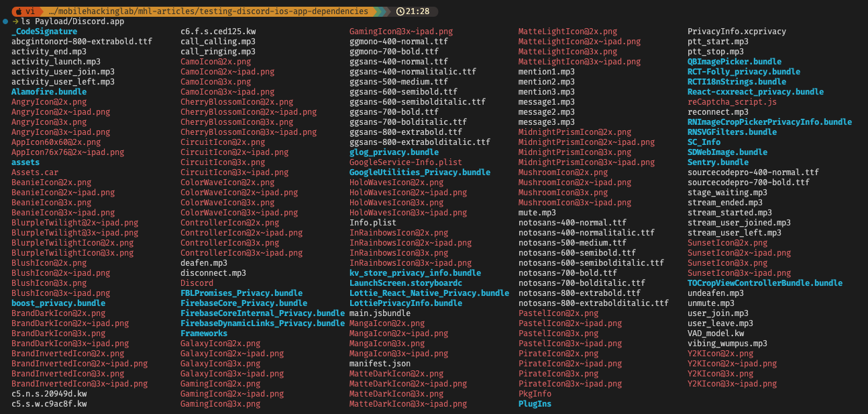Click the clock icon beside 21:28
The image size is (868, 414).
coord(400,11)
